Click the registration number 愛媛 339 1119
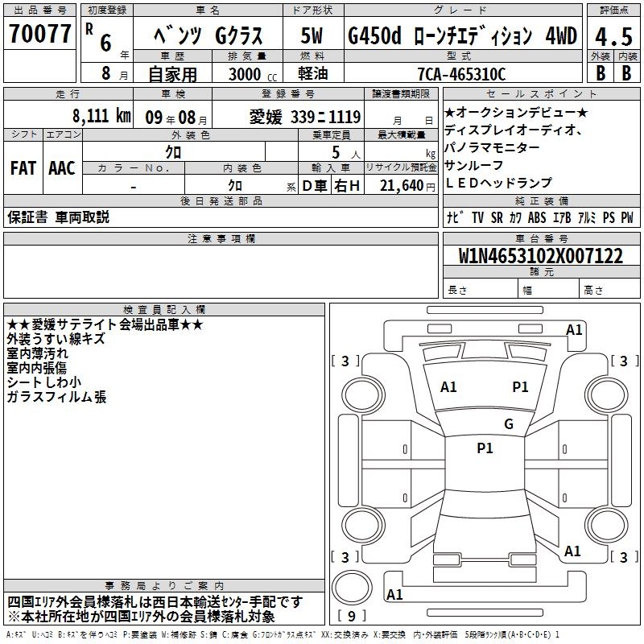644x644 pixels. tap(305, 117)
